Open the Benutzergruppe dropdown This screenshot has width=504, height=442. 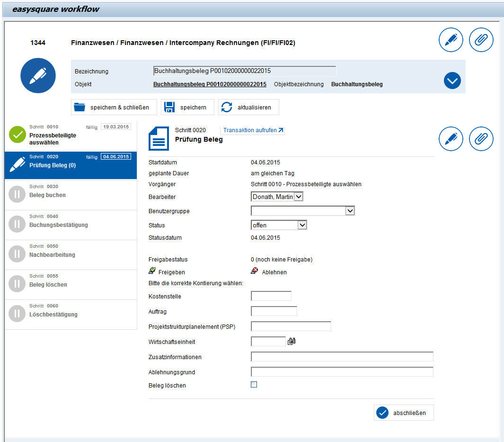pyautogui.click(x=350, y=210)
